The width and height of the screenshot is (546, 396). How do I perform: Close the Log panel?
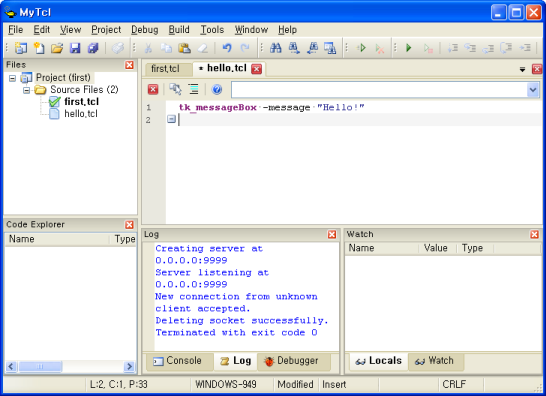332,234
